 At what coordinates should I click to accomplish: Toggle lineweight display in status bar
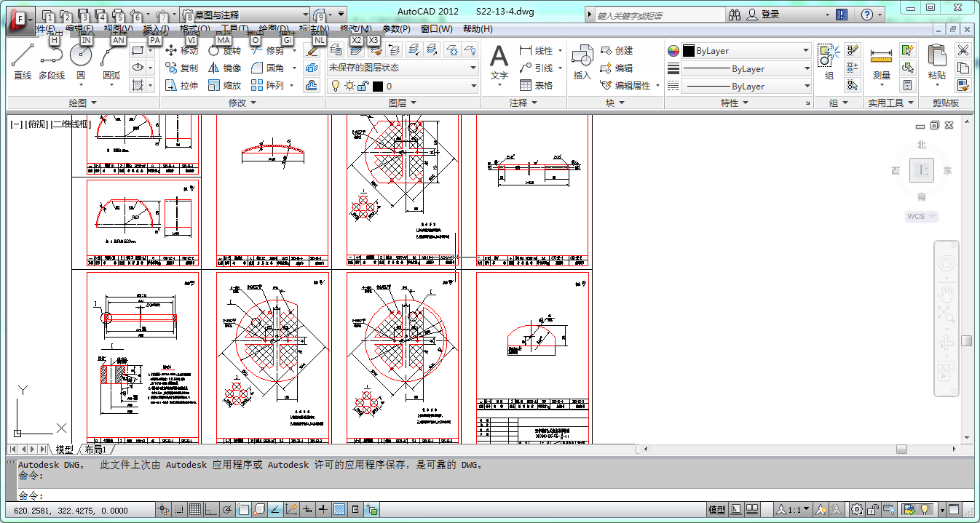323,510
